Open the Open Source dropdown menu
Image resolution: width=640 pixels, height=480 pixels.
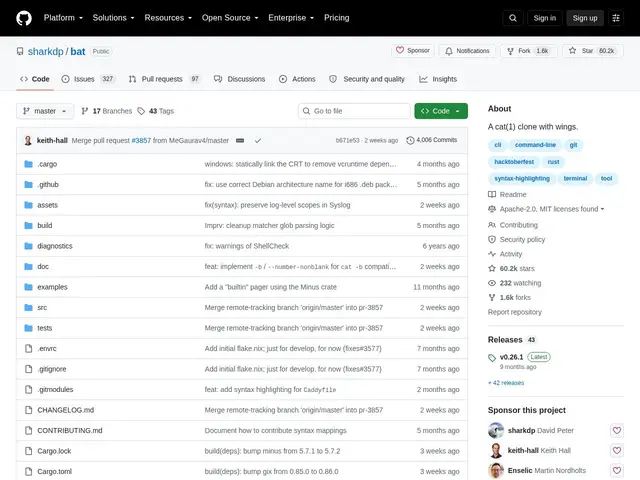[230, 18]
